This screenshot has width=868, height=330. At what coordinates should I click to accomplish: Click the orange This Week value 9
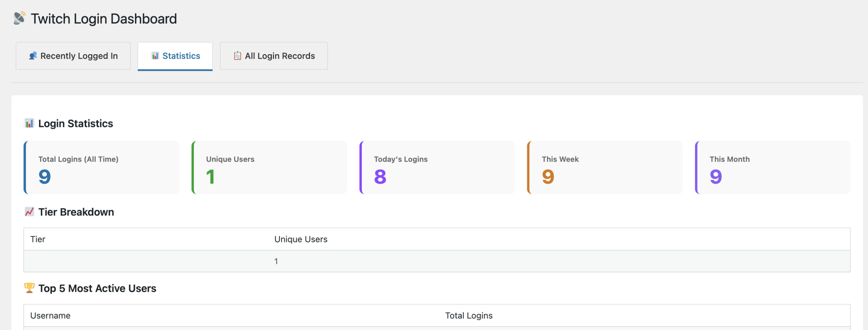(548, 177)
